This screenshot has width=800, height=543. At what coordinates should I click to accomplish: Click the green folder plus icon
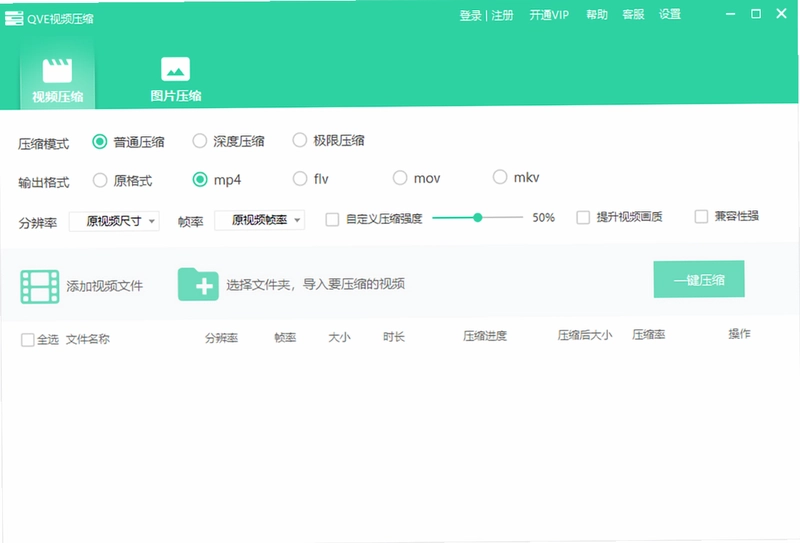[x=198, y=284]
